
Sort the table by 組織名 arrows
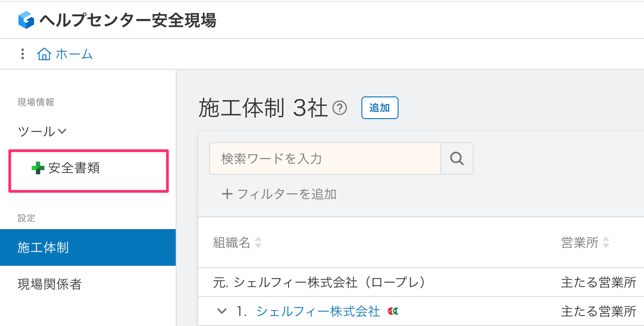258,243
